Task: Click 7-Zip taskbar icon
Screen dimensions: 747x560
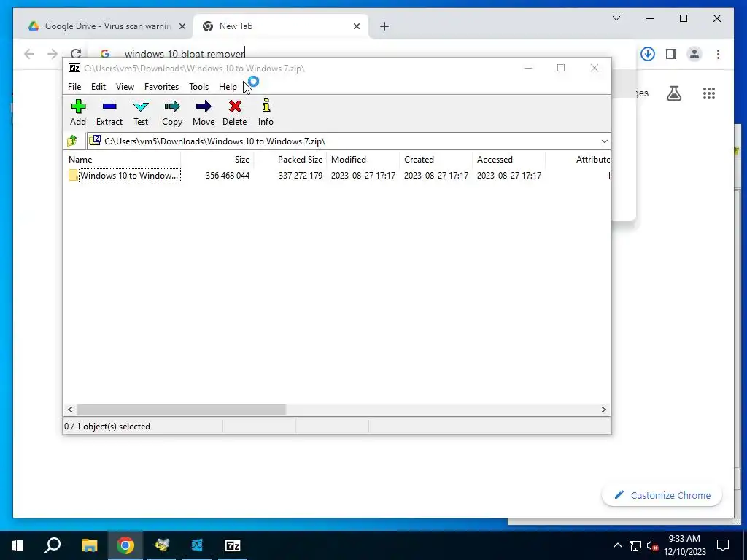Action: pos(233,545)
